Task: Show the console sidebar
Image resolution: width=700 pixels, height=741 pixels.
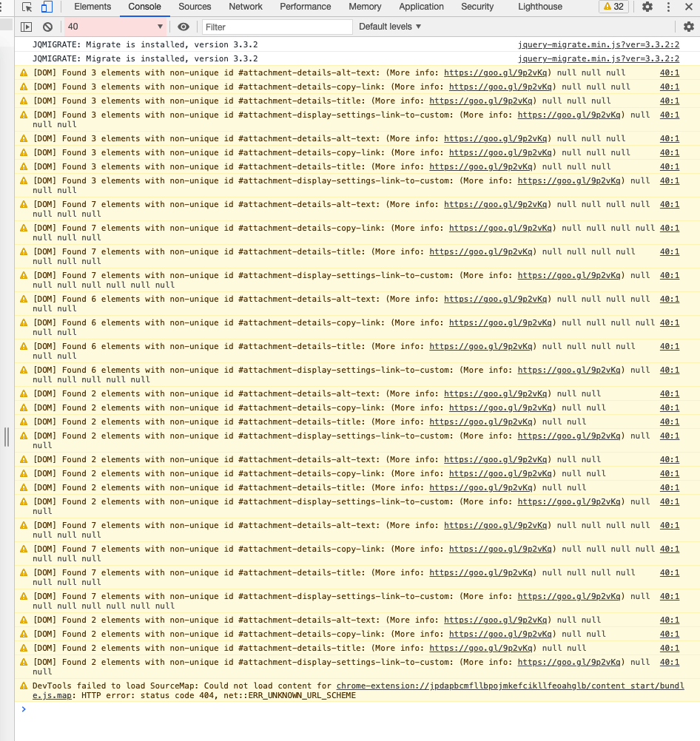Action: [27, 27]
